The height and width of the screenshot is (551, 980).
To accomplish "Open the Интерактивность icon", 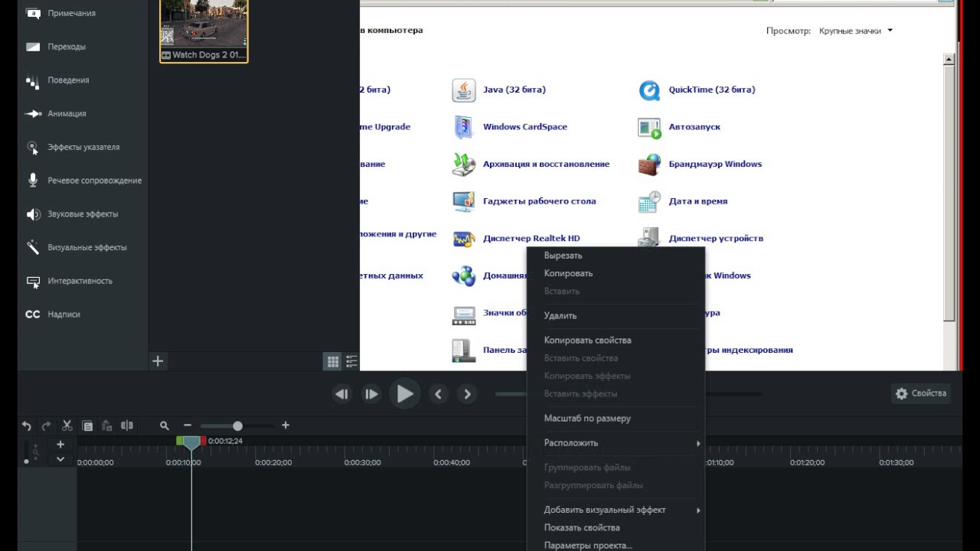I will 33,282.
